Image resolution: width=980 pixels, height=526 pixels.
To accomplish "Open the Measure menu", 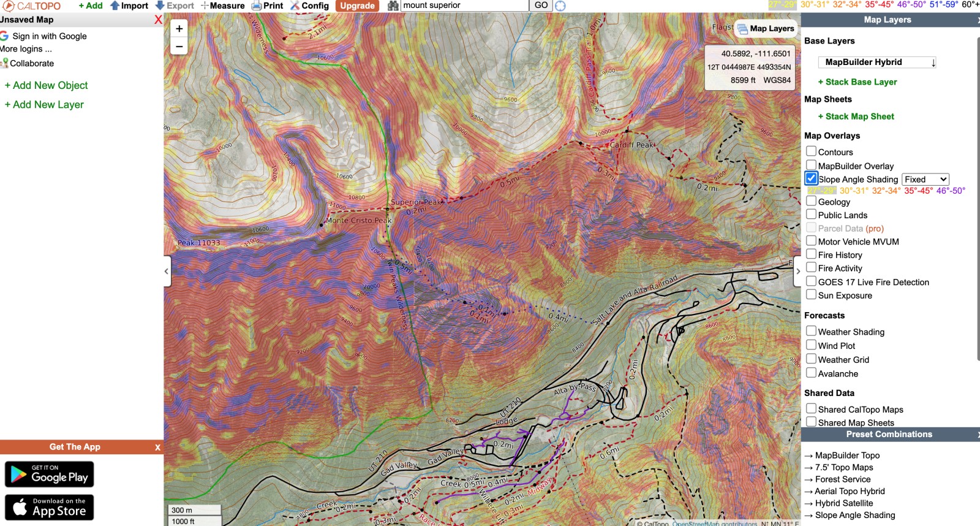I will click(x=223, y=6).
